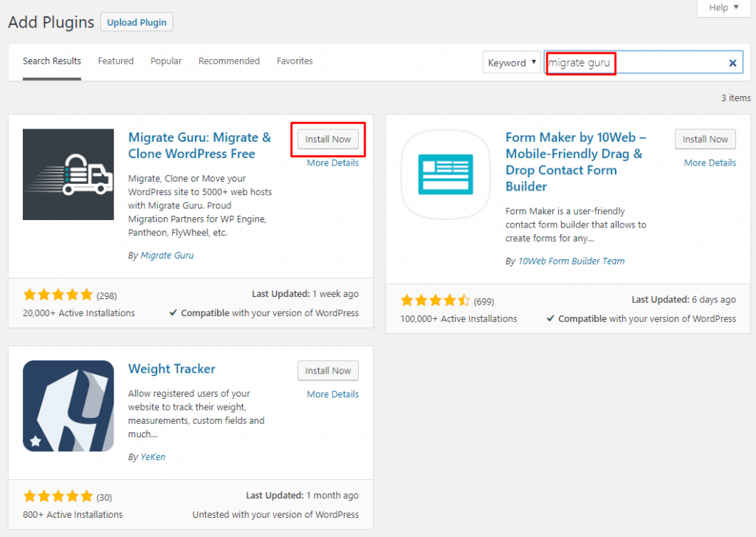Click the Form Maker description paragraph

click(576, 225)
